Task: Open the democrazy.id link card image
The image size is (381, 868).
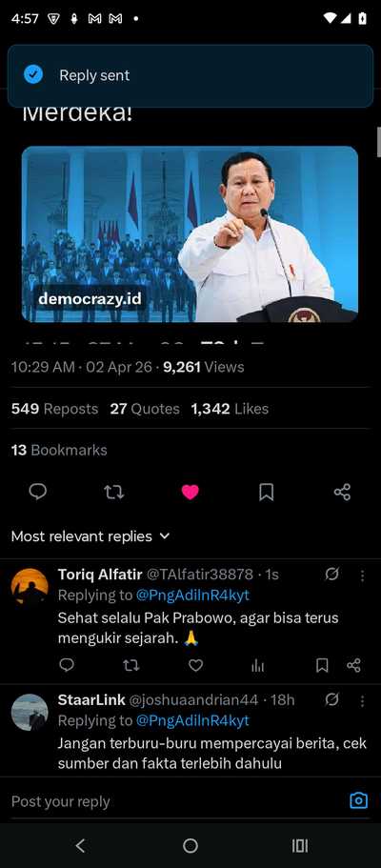Action: [x=190, y=233]
